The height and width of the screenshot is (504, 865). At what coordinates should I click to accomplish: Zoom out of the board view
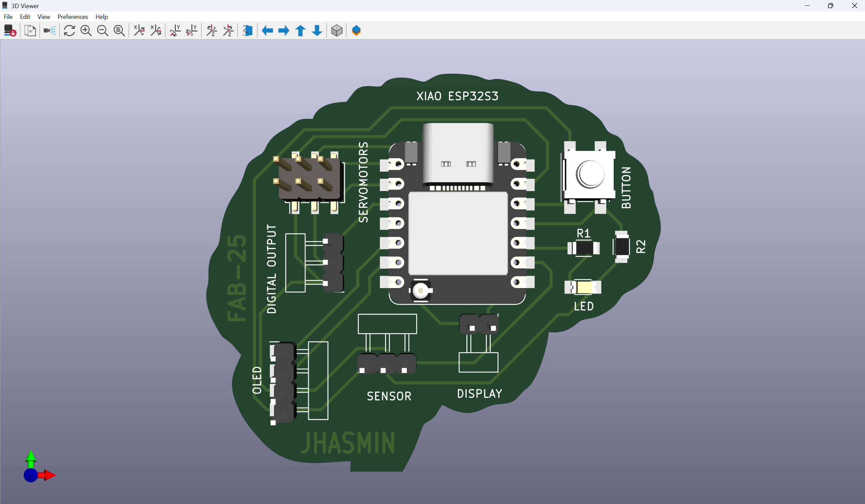[x=102, y=30]
